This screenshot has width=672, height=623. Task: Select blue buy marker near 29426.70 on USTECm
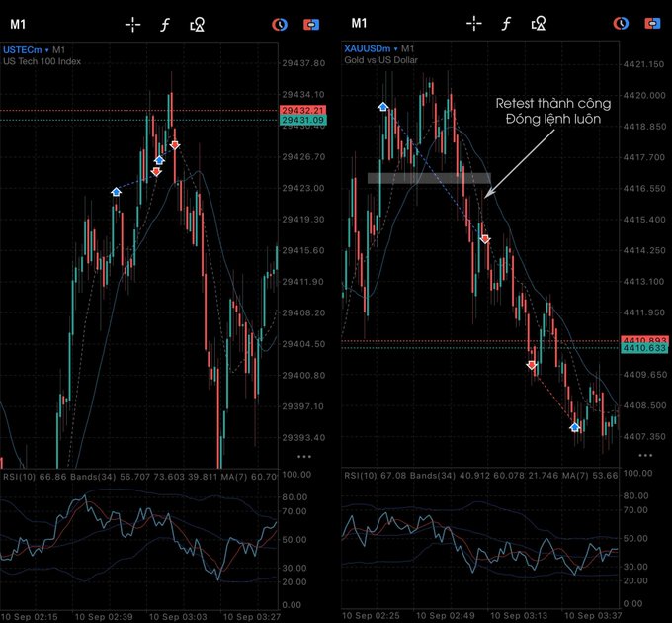tap(159, 160)
